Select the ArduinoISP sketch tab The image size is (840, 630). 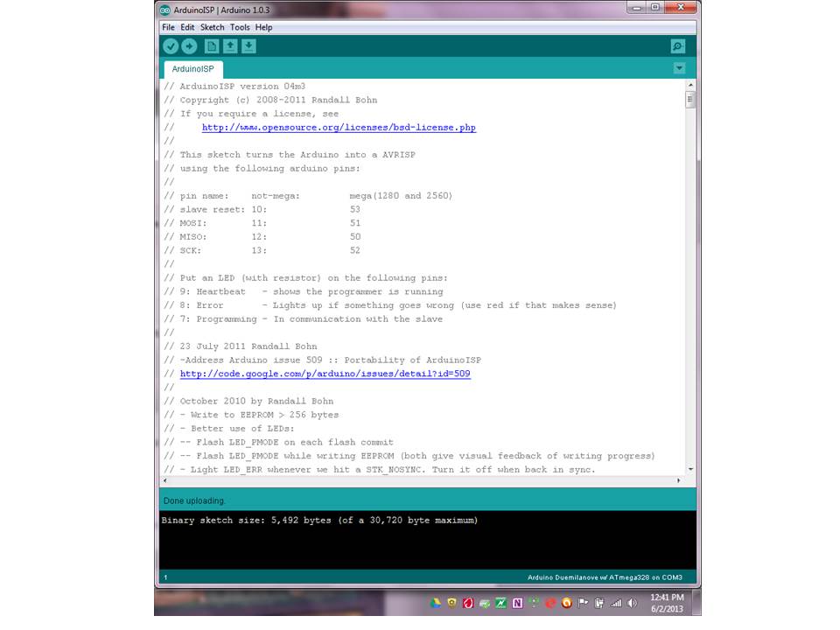pyautogui.click(x=192, y=68)
